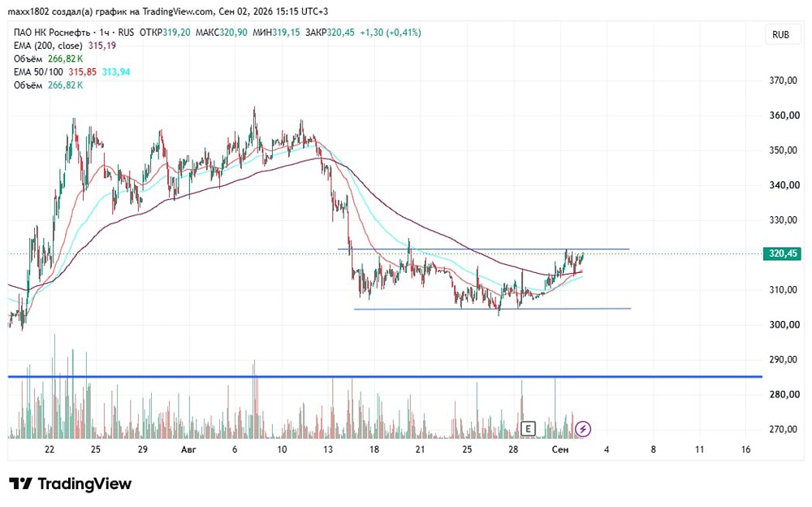Click the 310,00 price axis label
The image size is (812, 507).
[783, 290]
